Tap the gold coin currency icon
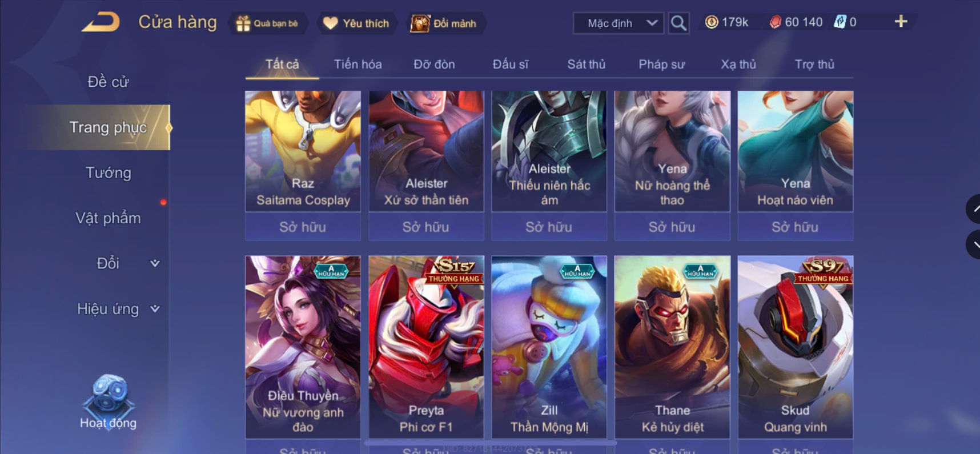The height and width of the screenshot is (454, 980). [x=712, y=22]
